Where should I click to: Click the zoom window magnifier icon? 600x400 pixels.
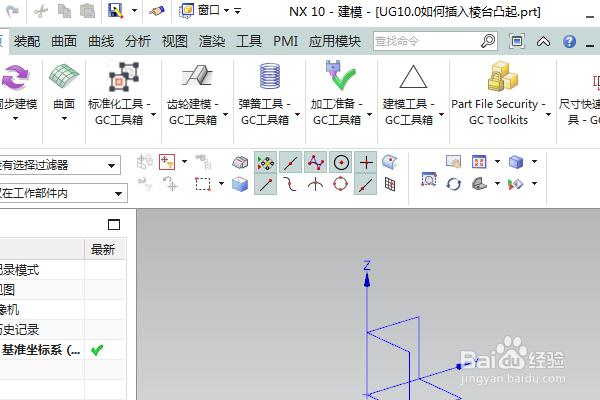(x=429, y=180)
